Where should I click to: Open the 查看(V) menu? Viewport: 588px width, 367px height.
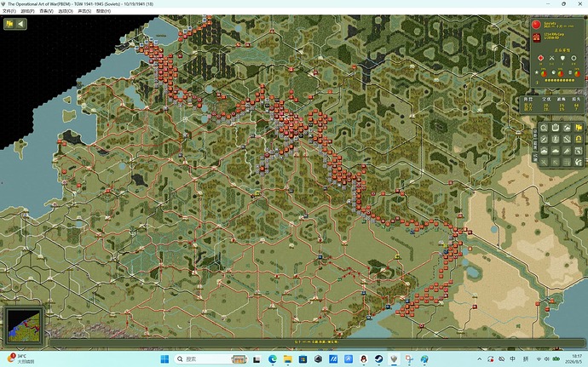[x=47, y=11]
